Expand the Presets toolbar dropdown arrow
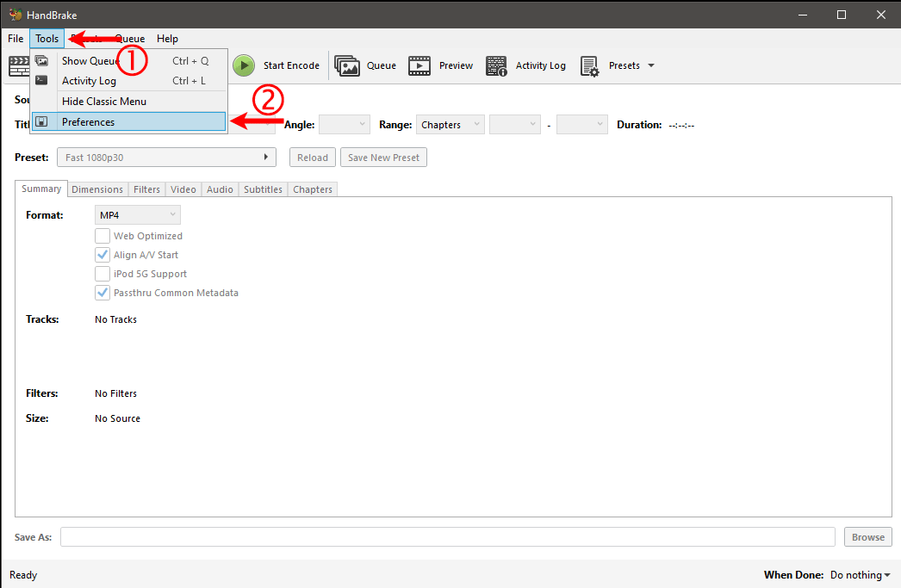Viewport: 901px width, 588px height. [x=651, y=65]
